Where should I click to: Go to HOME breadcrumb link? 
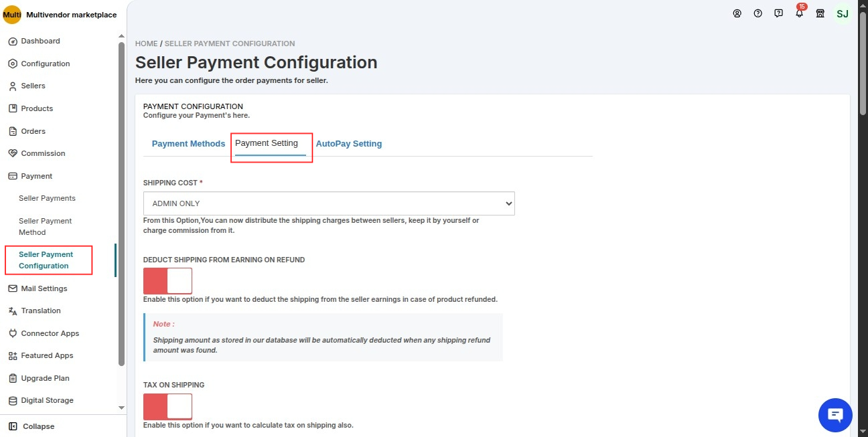pyautogui.click(x=146, y=43)
